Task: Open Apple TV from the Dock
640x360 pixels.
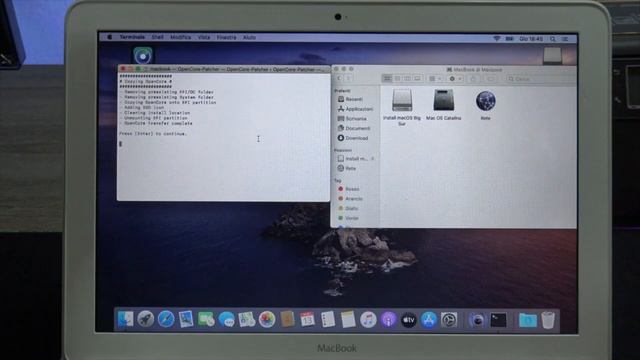Action: point(408,320)
